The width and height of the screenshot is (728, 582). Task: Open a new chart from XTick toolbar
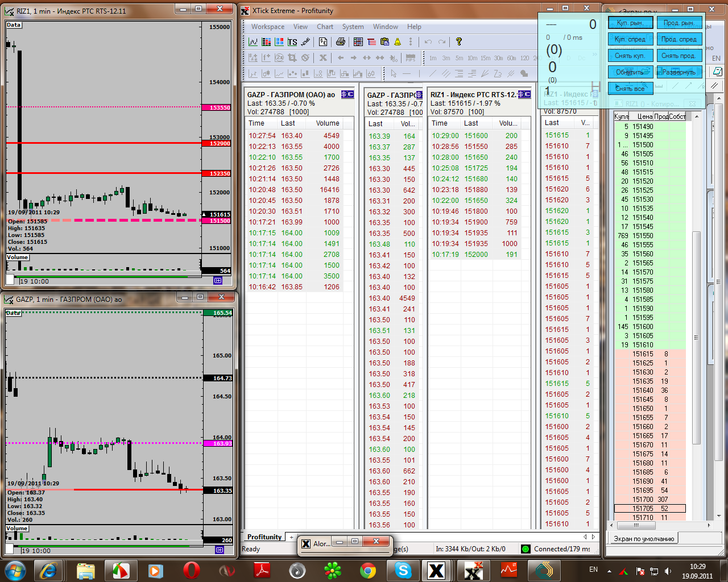253,42
